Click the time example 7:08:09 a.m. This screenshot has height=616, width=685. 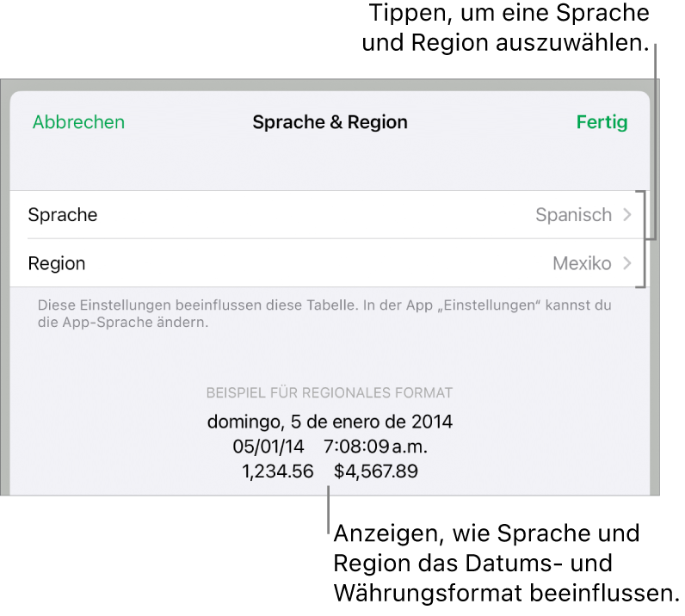tap(375, 447)
